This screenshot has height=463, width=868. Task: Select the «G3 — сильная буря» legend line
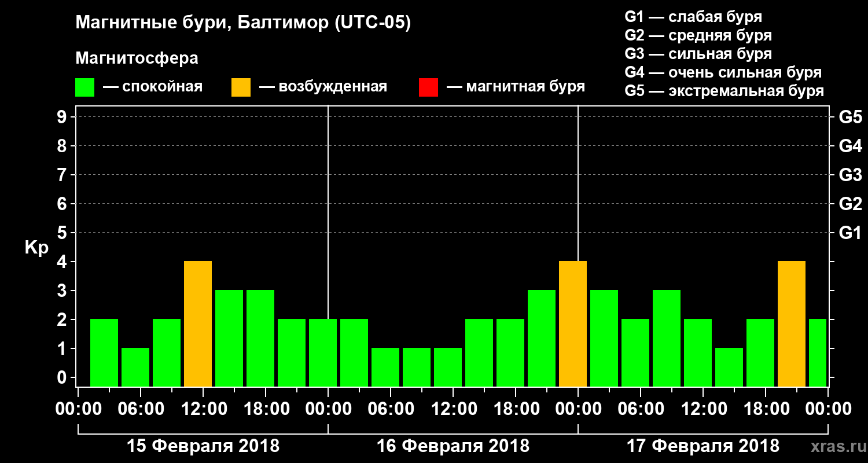pyautogui.click(x=698, y=54)
